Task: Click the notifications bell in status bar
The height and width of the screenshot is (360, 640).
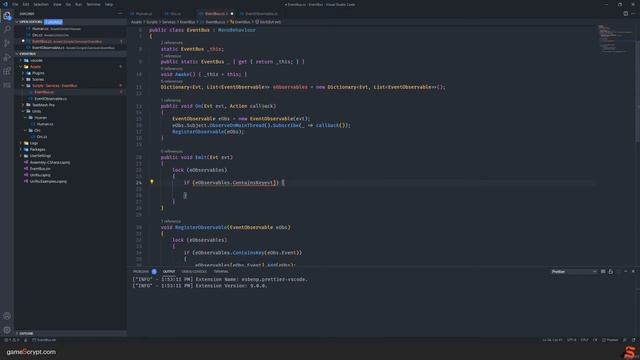Action: click(633, 340)
